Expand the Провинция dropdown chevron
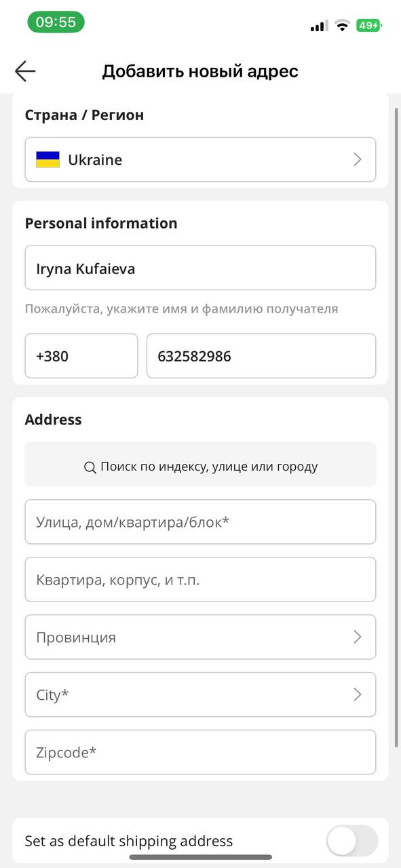This screenshot has height=868, width=401. 358,637
